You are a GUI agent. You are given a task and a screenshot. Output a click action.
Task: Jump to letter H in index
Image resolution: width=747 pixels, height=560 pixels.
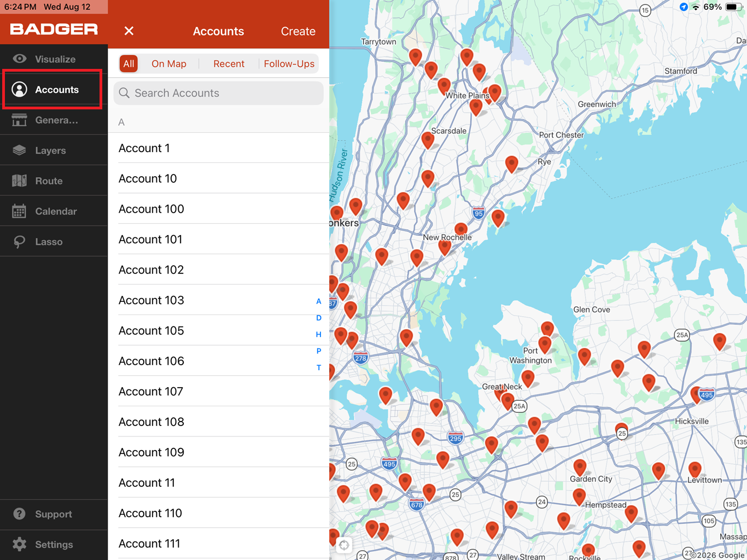click(x=319, y=335)
